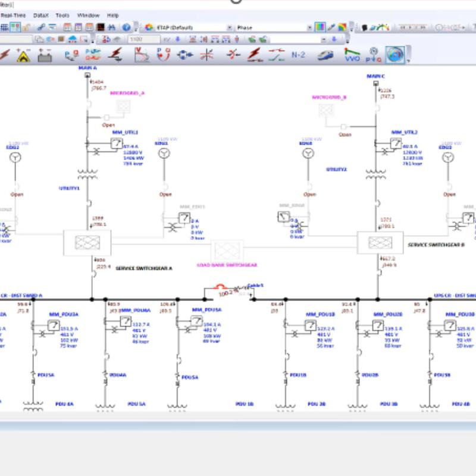This screenshot has height=476, width=476.
Task: Toggle the highlighted continuity check icon
Action: click(15, 27)
